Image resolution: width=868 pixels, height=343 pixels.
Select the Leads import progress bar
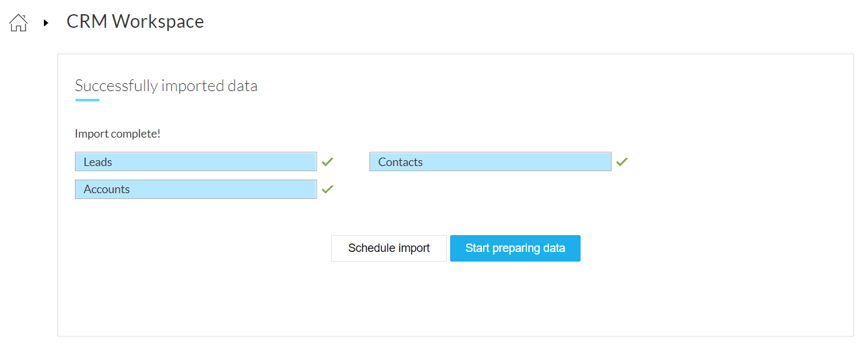coord(196,161)
